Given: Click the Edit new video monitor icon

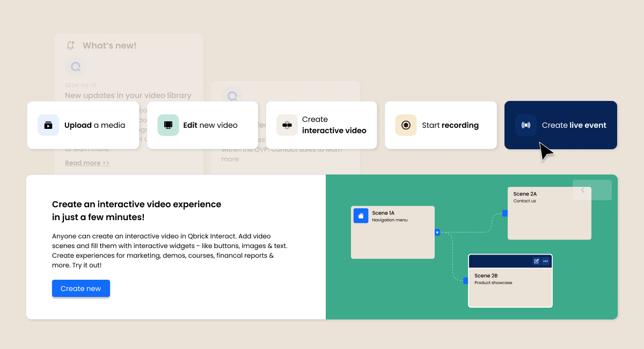Looking at the screenshot, I should (x=167, y=125).
